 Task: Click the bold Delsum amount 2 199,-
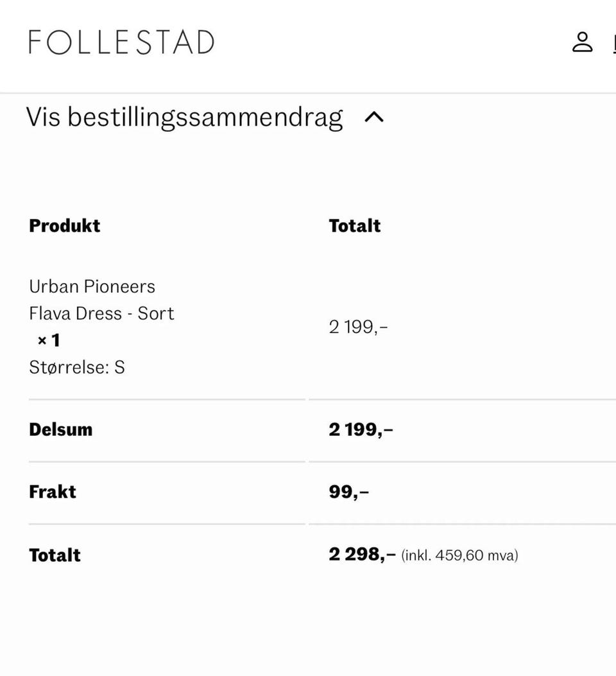(361, 429)
